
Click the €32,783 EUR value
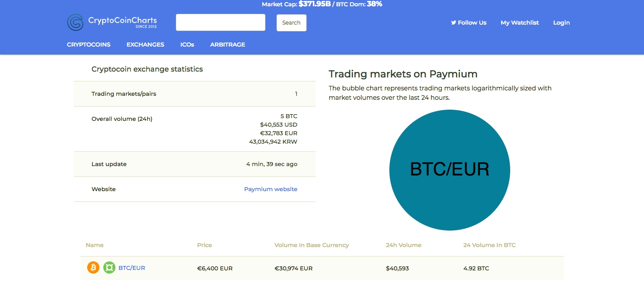(279, 133)
